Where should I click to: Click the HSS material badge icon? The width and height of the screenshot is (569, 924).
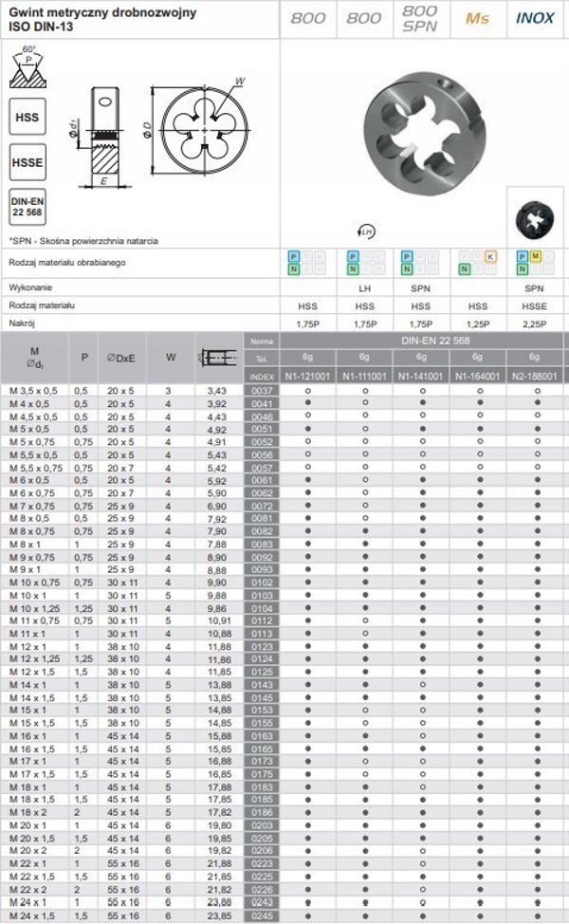pos(28,117)
